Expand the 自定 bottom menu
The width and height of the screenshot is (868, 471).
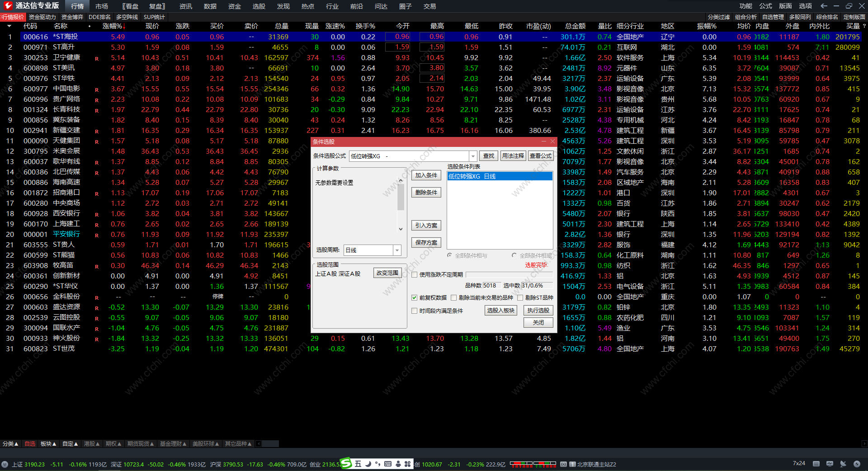coord(70,444)
